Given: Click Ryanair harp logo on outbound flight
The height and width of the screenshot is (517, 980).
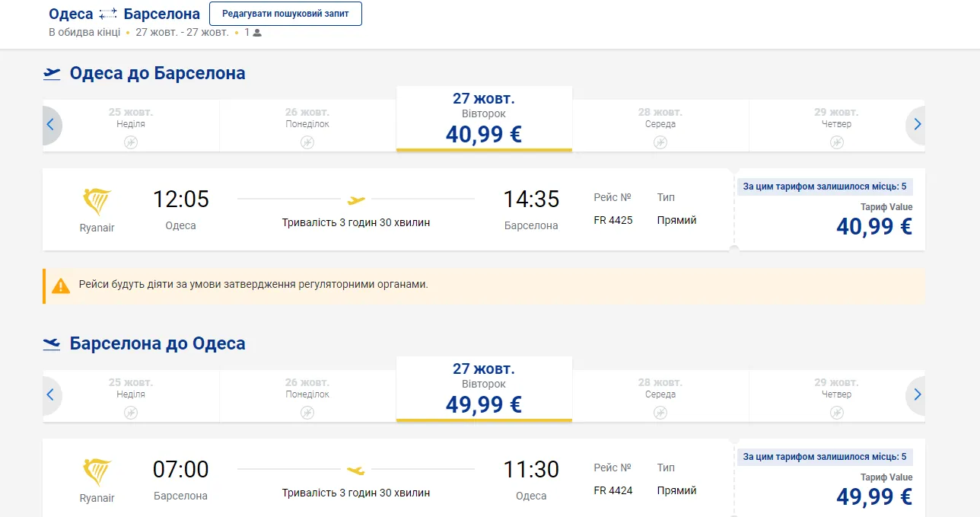Looking at the screenshot, I should [x=97, y=202].
